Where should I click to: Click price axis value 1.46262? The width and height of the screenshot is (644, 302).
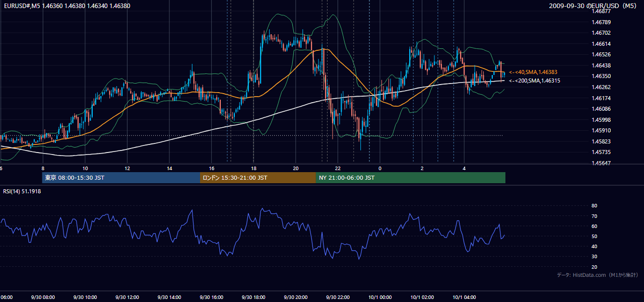[x=601, y=87]
